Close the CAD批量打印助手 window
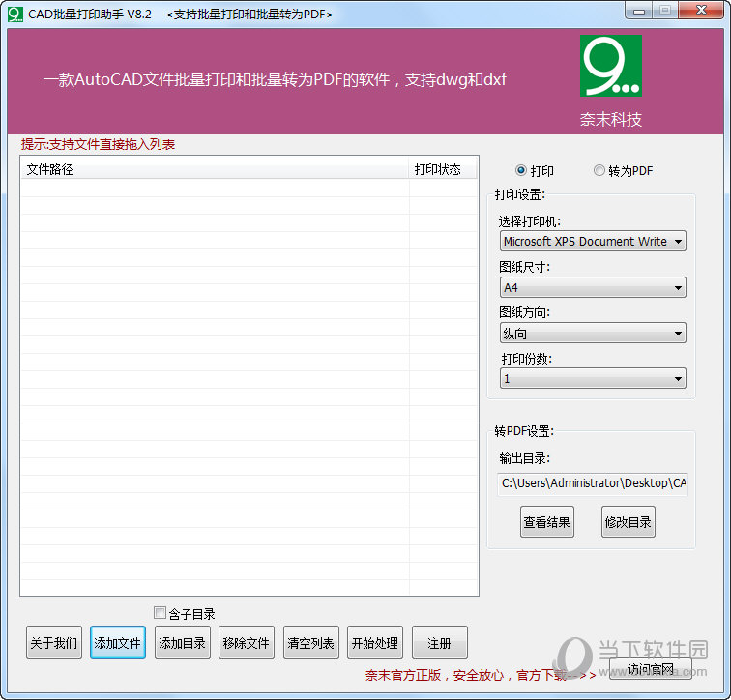 click(x=701, y=11)
